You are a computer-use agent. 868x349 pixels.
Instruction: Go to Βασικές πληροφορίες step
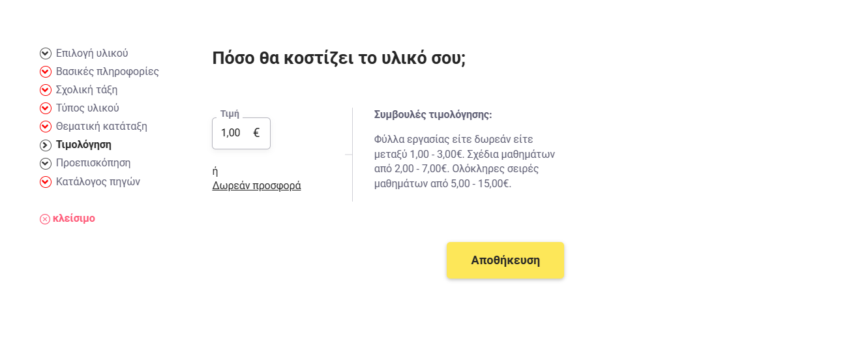107,72
